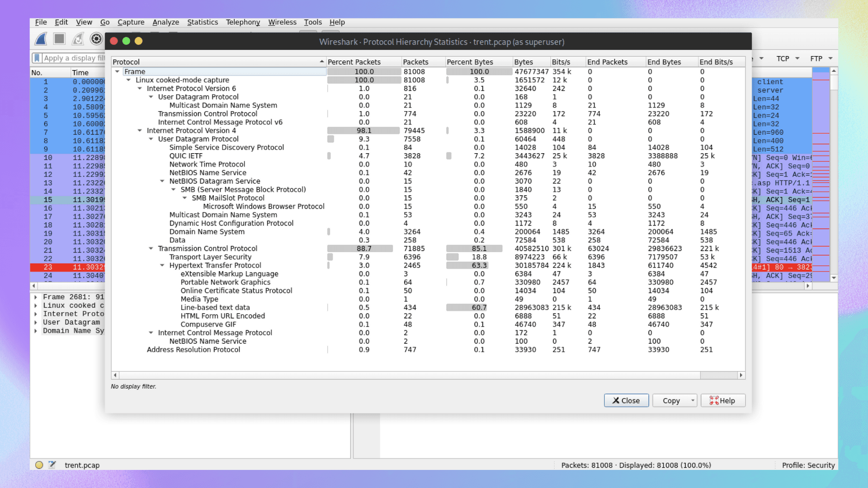The height and width of the screenshot is (488, 868).
Task: Open the Edit menu
Action: point(61,22)
